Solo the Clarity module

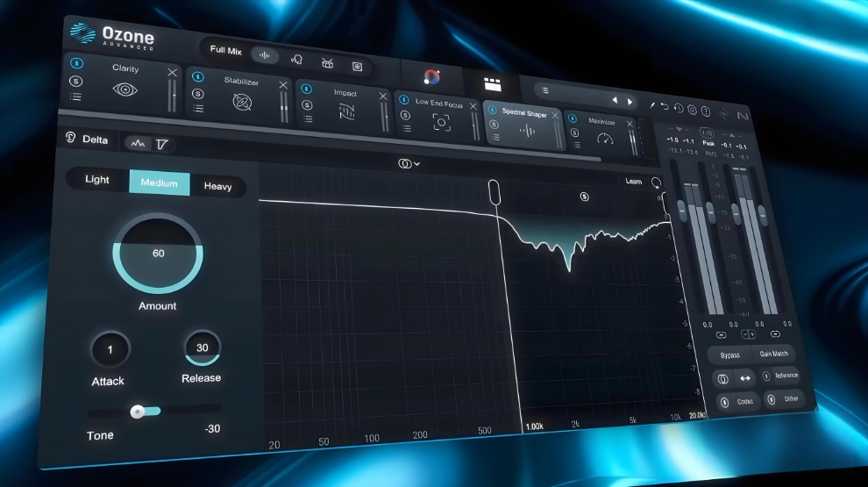click(75, 82)
